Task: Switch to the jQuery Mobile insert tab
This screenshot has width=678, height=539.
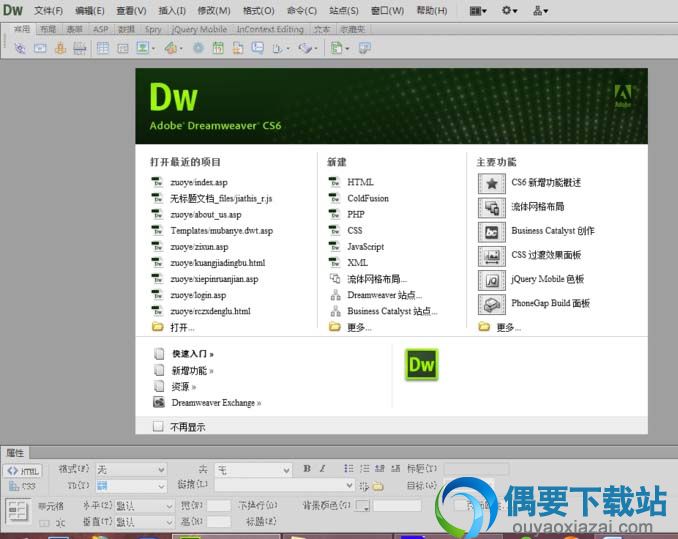Action: [199, 29]
